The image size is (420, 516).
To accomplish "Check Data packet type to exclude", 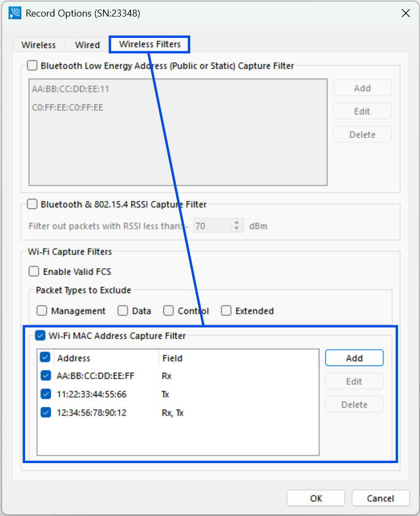I will [123, 311].
